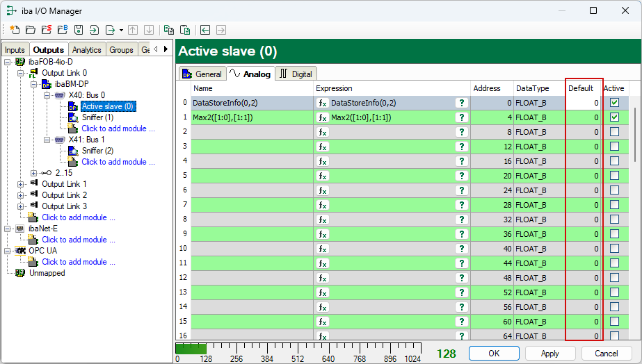Click the forward arrow icon in the toolbar

221,30
